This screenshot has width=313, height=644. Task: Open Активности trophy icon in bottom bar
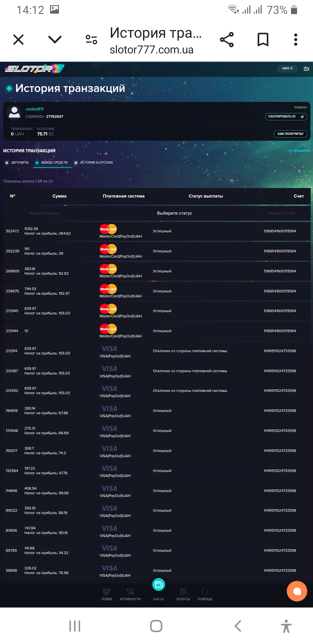click(x=130, y=591)
